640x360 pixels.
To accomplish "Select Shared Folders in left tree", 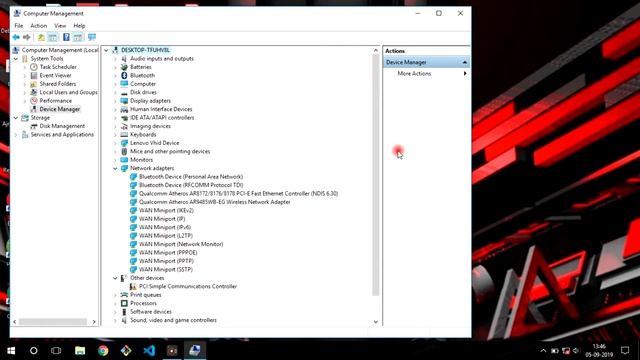I will click(x=58, y=84).
